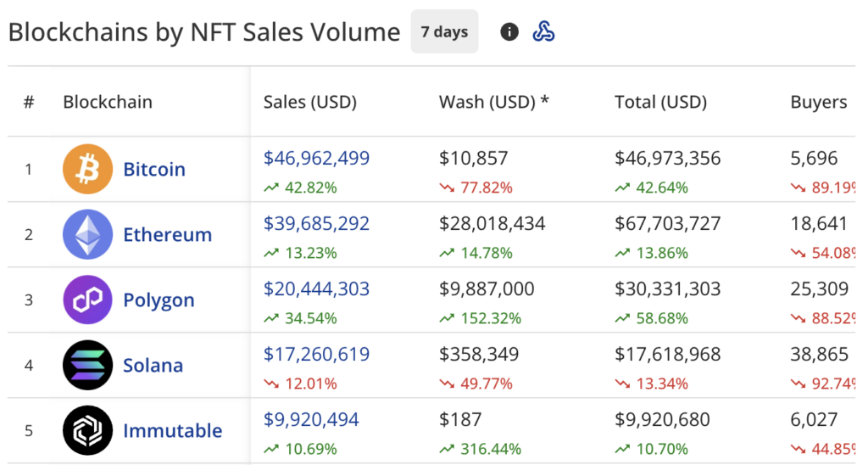Sort by the Buyers column header

819,103
